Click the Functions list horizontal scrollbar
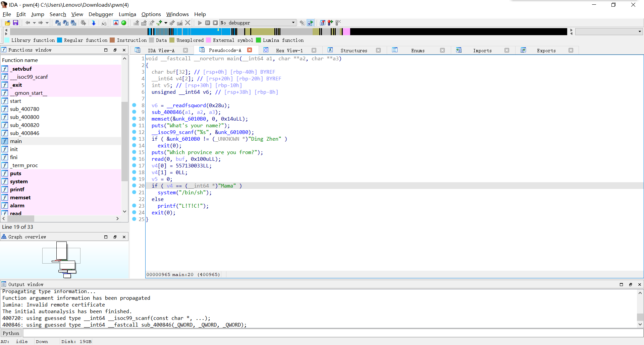 pyautogui.click(x=20, y=218)
